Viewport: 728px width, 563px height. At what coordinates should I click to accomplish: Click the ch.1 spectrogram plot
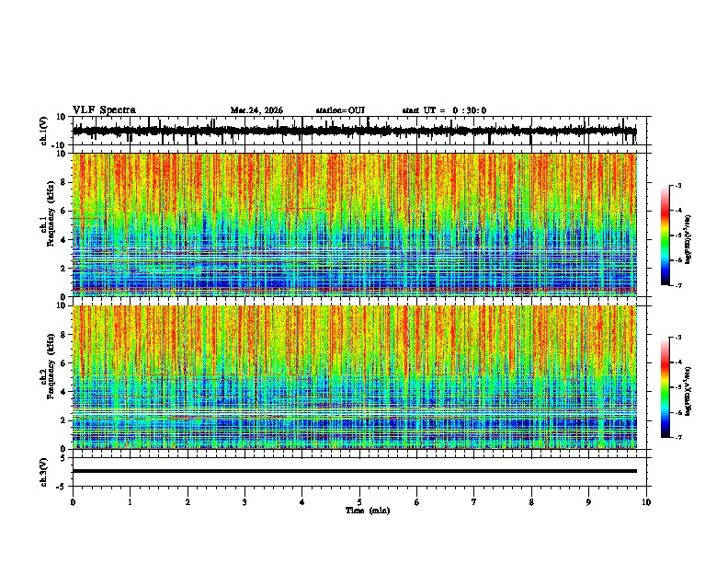[354, 224]
